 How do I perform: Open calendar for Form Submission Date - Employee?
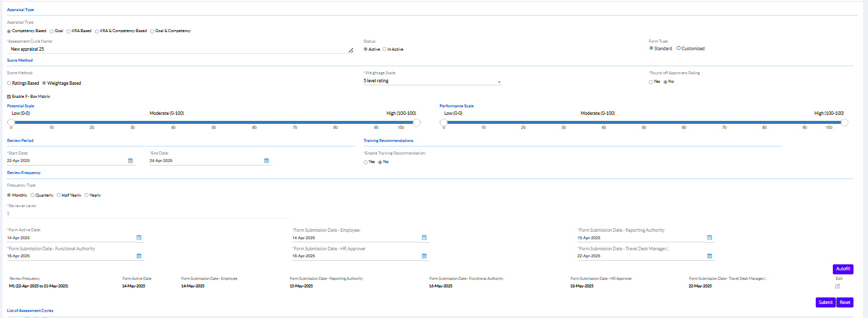click(x=424, y=238)
